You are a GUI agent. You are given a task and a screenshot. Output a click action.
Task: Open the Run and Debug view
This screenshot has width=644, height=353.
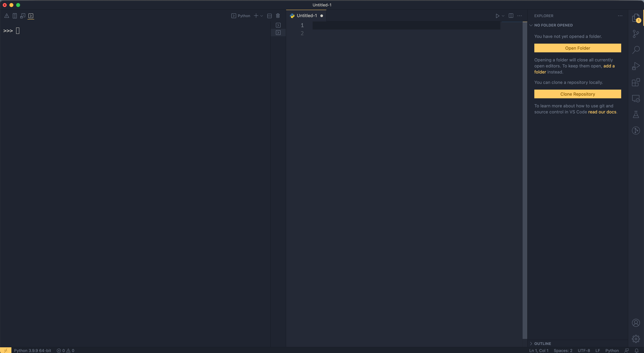click(636, 66)
